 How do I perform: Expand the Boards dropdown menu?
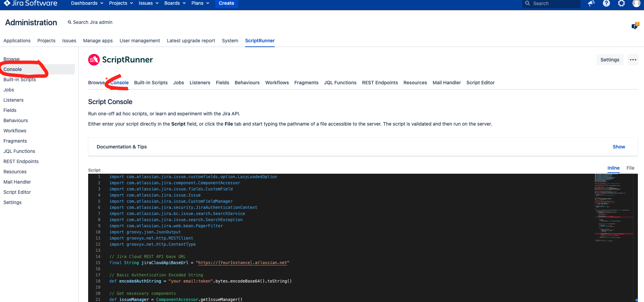pos(175,3)
